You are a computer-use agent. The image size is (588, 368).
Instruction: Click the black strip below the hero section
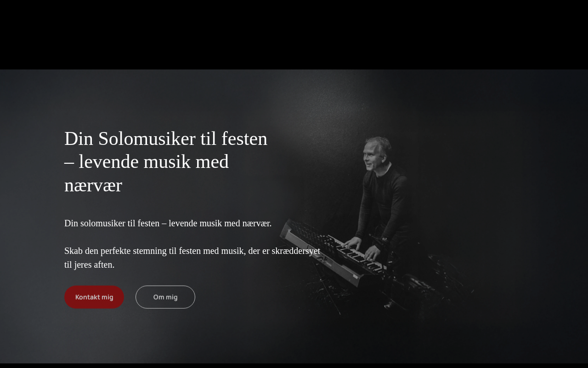(294, 366)
